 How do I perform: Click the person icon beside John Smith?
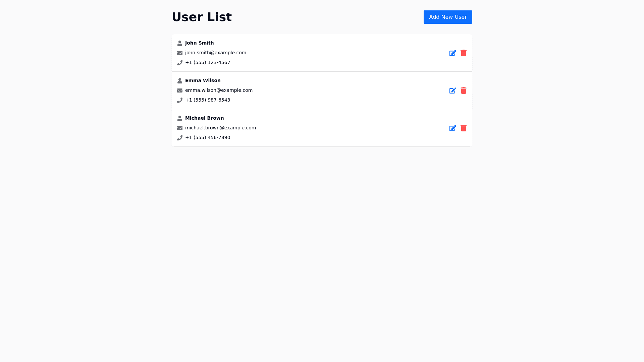point(180,43)
